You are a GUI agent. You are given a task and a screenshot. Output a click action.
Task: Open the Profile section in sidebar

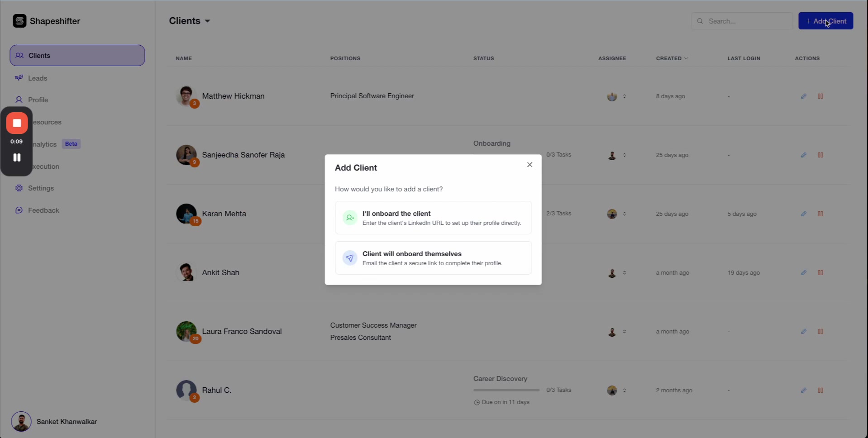click(38, 100)
